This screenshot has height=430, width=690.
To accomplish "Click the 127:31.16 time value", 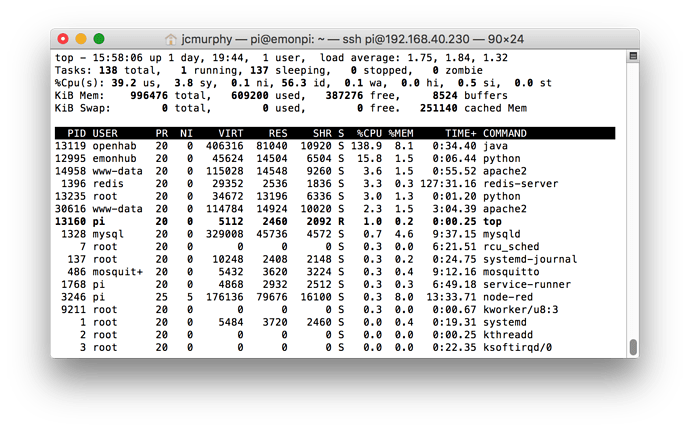I will (448, 184).
